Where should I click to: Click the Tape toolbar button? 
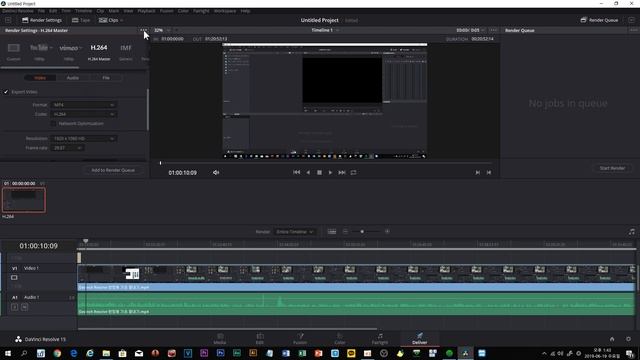pos(81,20)
